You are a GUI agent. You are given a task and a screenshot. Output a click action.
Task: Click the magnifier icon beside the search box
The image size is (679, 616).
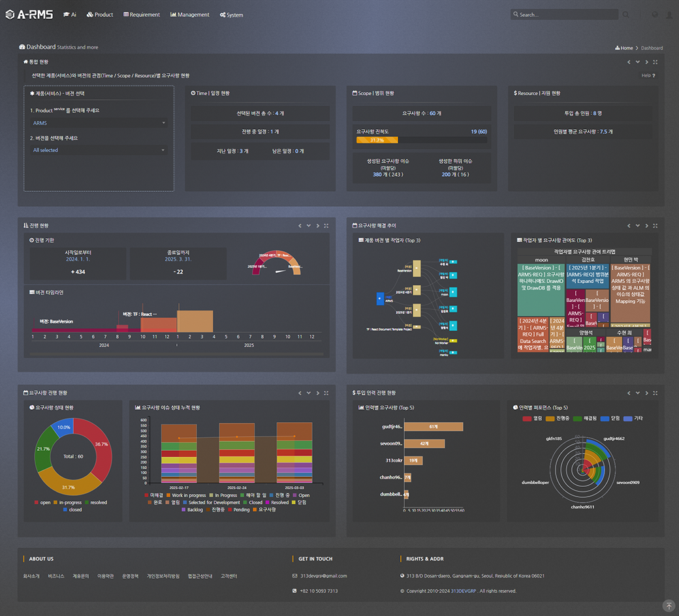pyautogui.click(x=626, y=14)
